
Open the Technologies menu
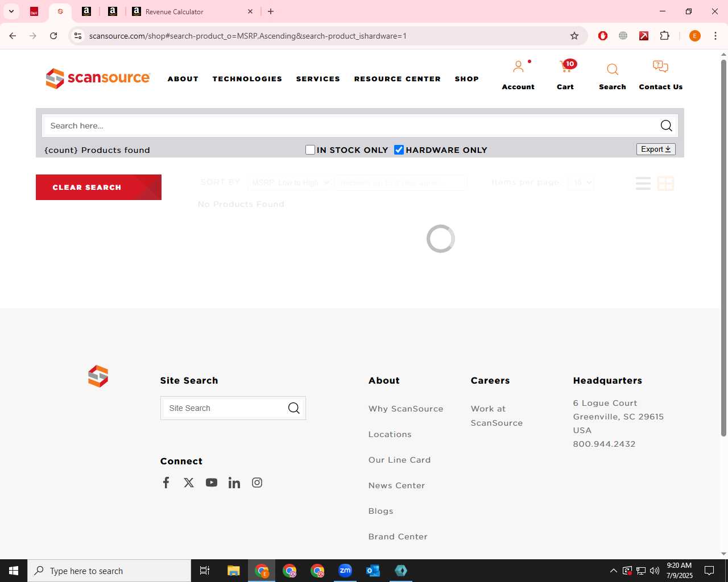point(247,79)
